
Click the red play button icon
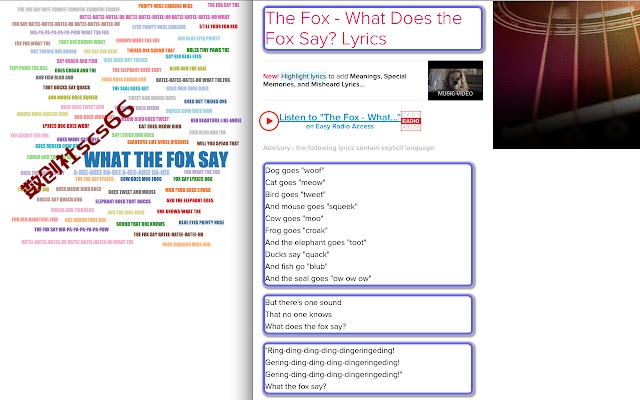pos(269,121)
